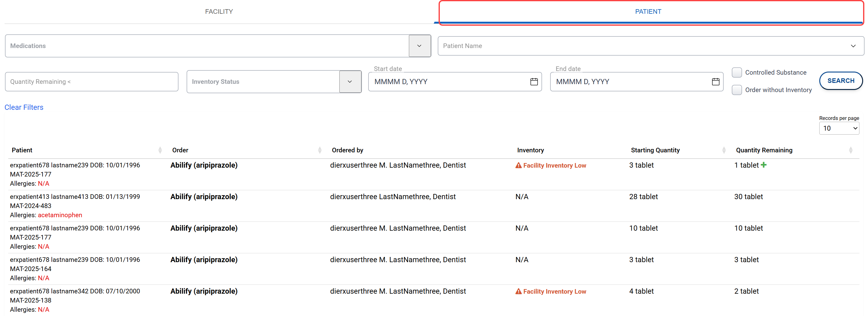Click the first Facility Inventory Low warning icon
The width and height of the screenshot is (868, 316).
pos(518,165)
